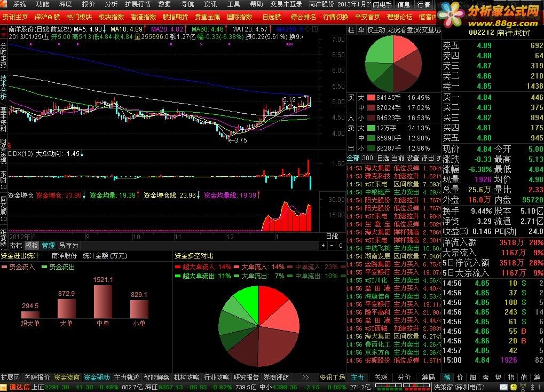Click the double arrows beside 券商评级 tab

305,378
